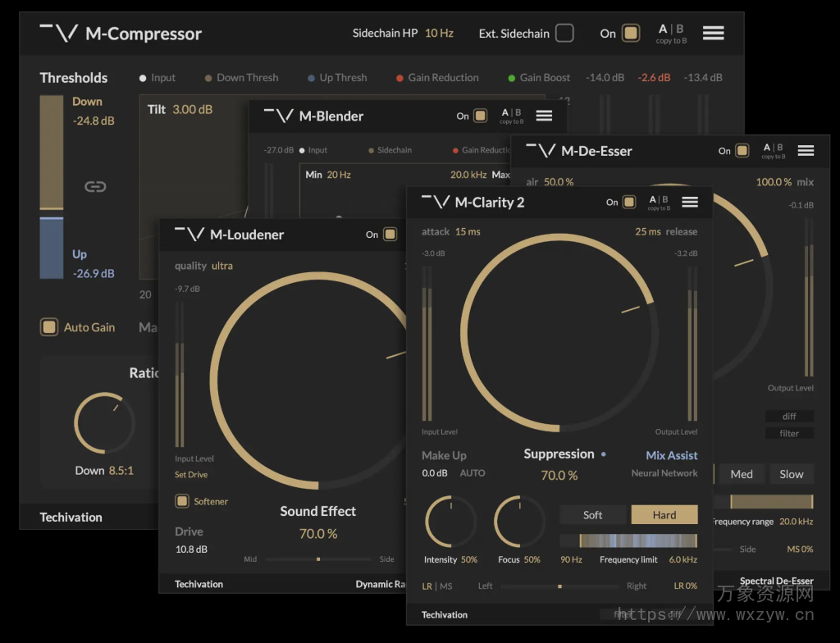Click the M-Loudener logo icon

point(189,235)
